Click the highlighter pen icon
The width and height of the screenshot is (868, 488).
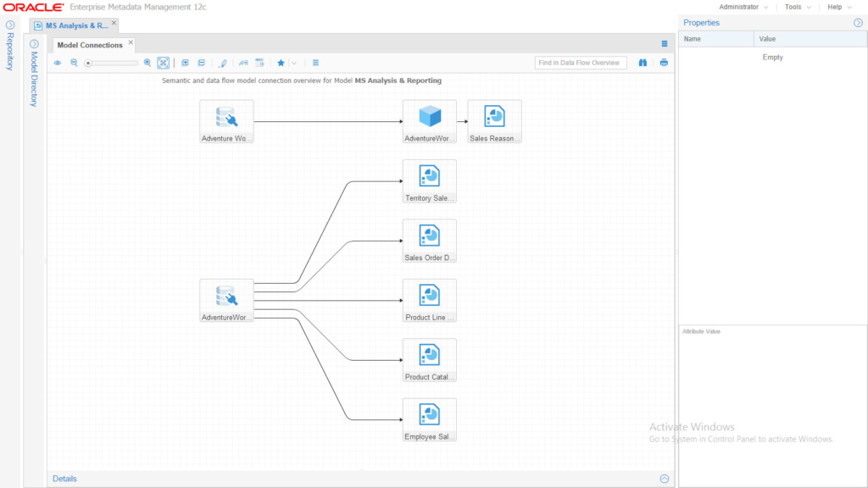click(x=223, y=63)
